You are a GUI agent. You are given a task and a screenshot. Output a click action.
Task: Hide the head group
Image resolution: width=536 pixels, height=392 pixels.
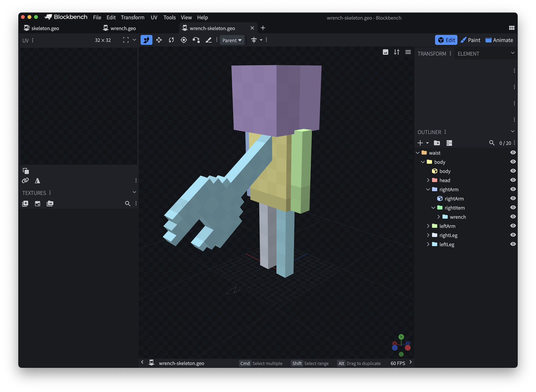pyautogui.click(x=513, y=180)
